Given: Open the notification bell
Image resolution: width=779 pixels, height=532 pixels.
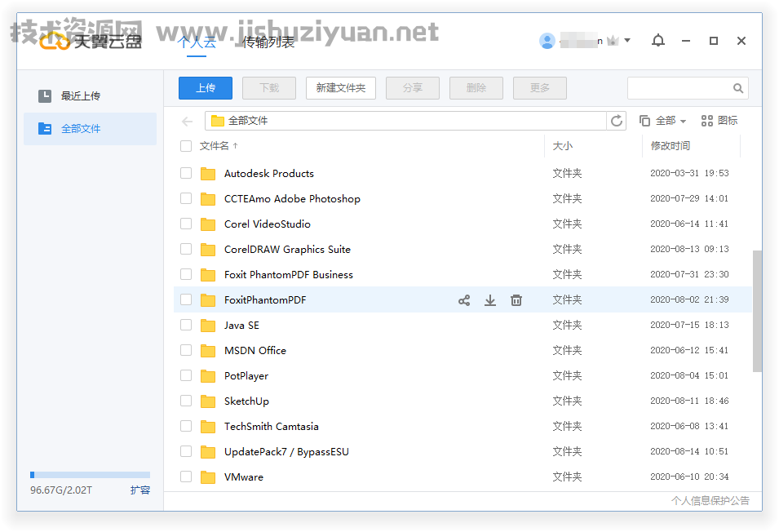Looking at the screenshot, I should [x=658, y=41].
